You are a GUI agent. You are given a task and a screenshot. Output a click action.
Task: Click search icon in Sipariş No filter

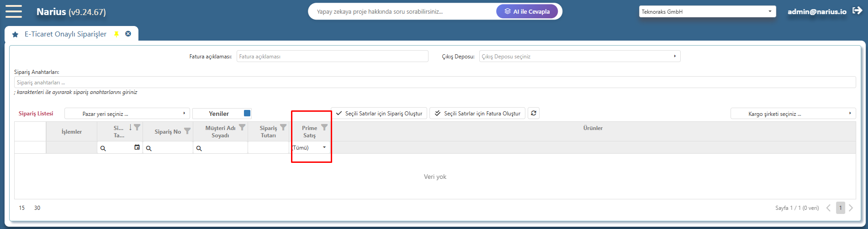[149, 148]
